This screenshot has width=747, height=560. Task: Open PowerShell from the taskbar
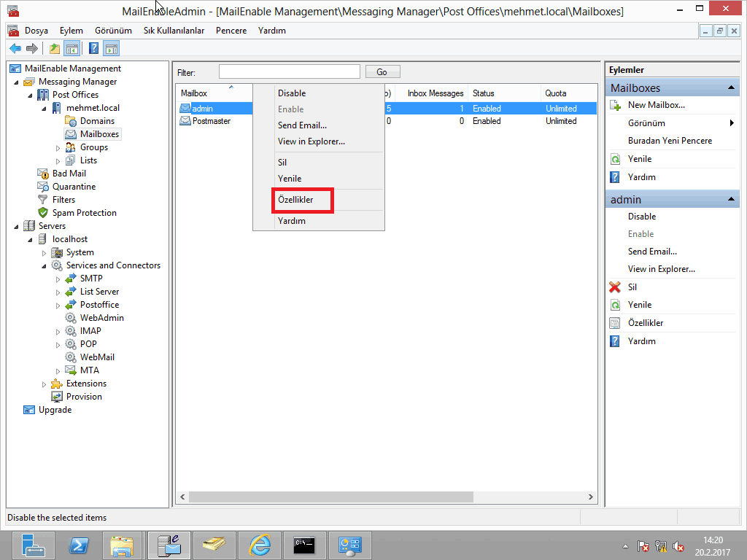coord(78,545)
